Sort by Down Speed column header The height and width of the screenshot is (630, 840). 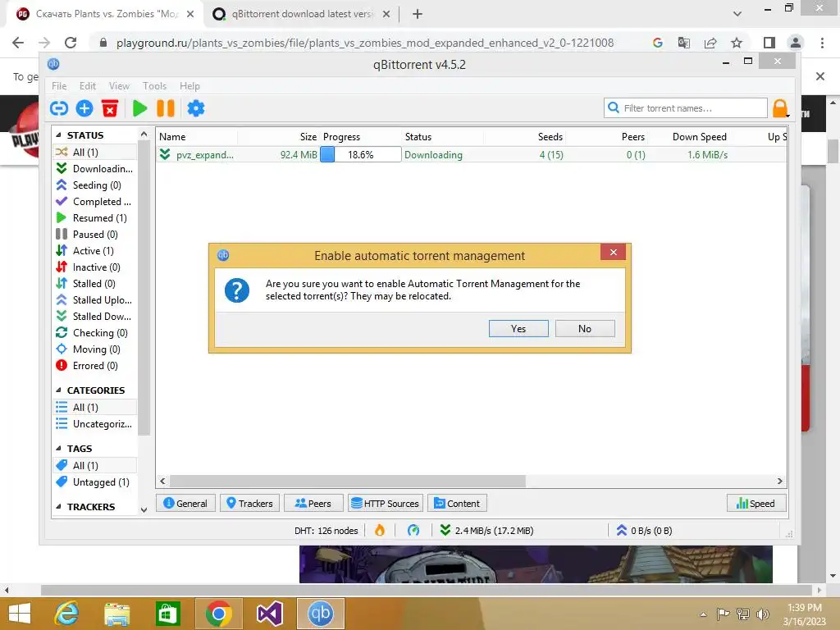(x=699, y=137)
